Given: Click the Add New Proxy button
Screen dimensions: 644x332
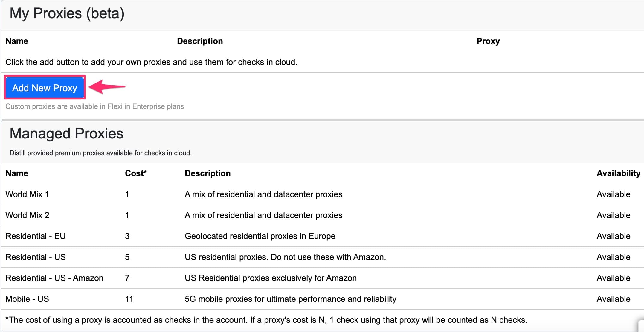Looking at the screenshot, I should [x=44, y=88].
